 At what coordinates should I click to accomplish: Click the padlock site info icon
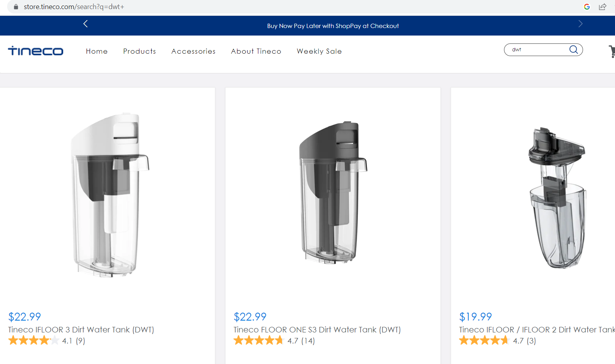click(16, 7)
